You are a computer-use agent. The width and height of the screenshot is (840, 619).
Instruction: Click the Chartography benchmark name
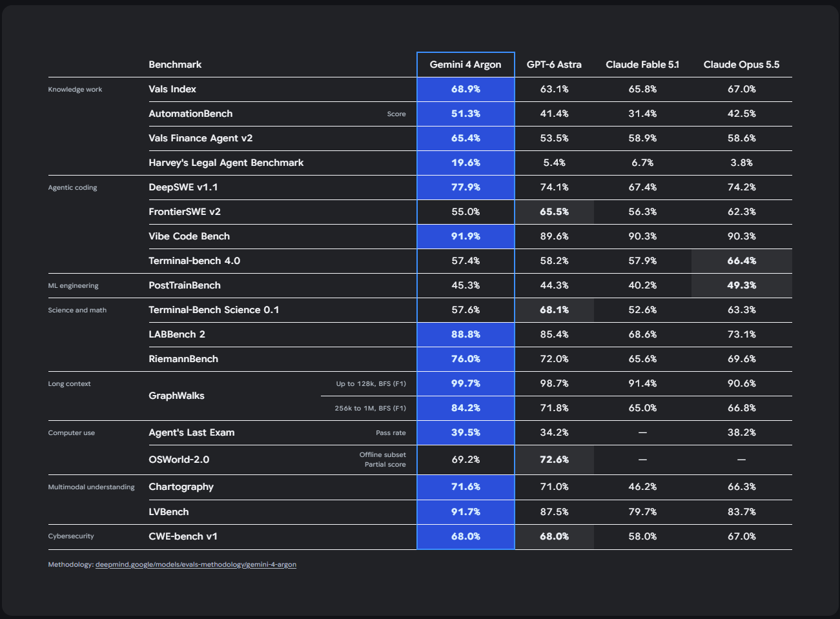tap(181, 487)
